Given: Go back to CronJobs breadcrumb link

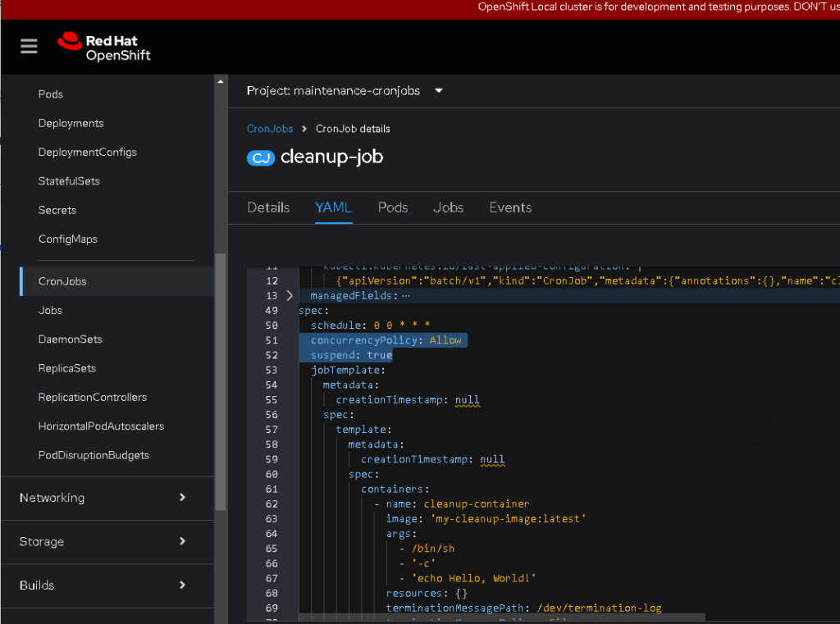Looking at the screenshot, I should pyautogui.click(x=269, y=129).
